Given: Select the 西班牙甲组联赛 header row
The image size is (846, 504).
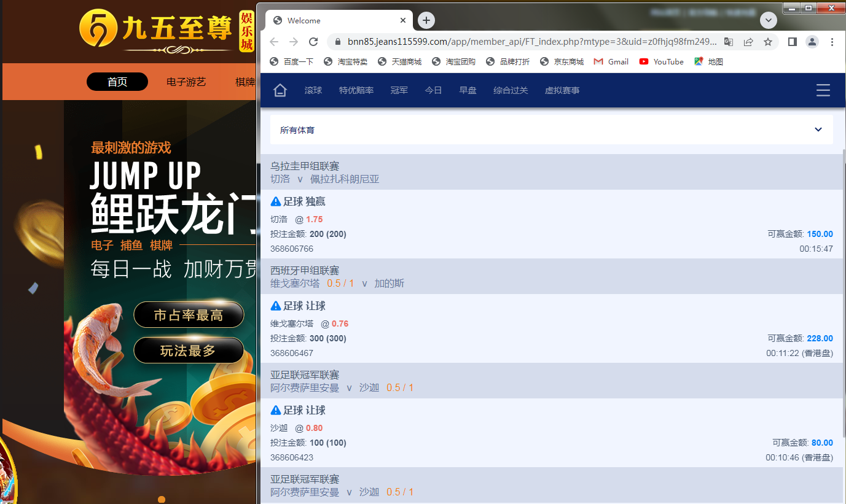Looking at the screenshot, I should 552,276.
